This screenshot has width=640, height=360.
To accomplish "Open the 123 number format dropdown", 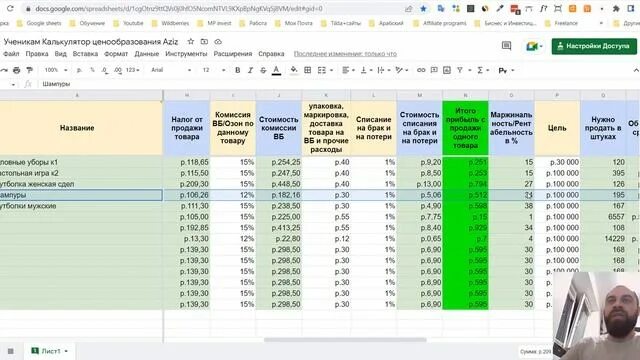I will [x=133, y=70].
